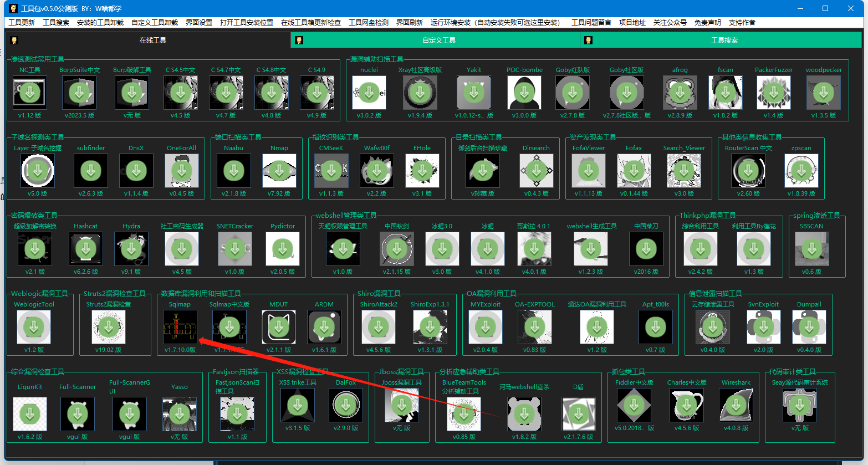The width and height of the screenshot is (868, 465).
Task: Open the Charles中文版 icon
Action: point(687,405)
